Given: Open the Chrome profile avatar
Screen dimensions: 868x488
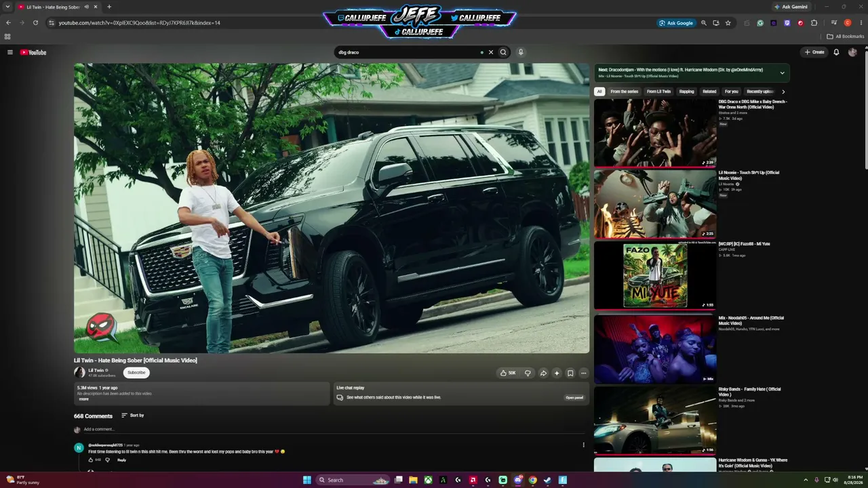Looking at the screenshot, I should tap(848, 22).
